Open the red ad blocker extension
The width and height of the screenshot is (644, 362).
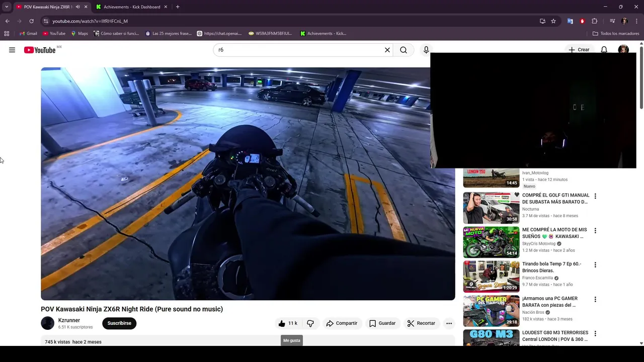(x=582, y=21)
